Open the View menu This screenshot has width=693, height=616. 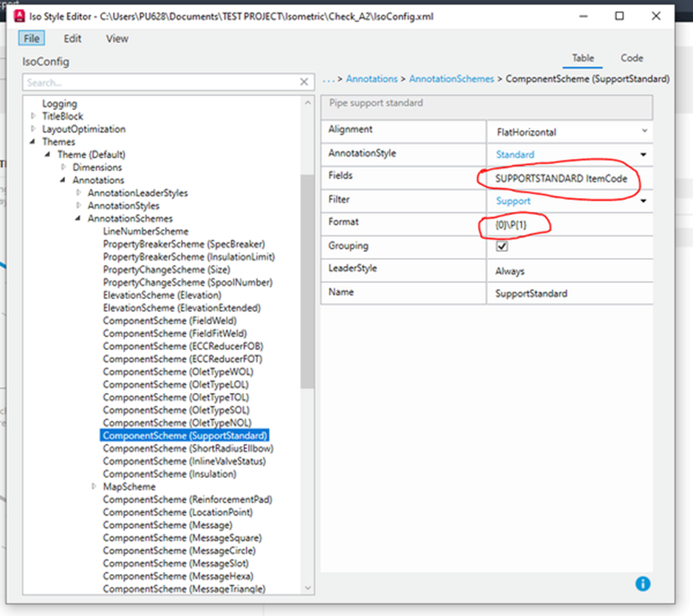point(117,38)
